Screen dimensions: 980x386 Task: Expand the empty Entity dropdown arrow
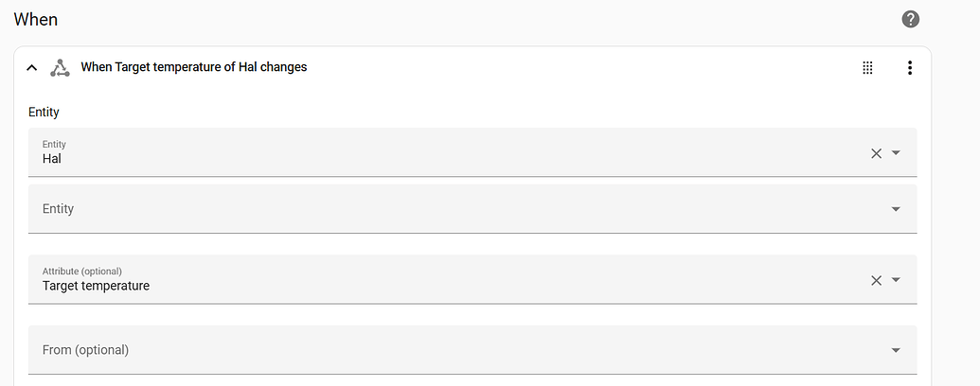pos(896,209)
